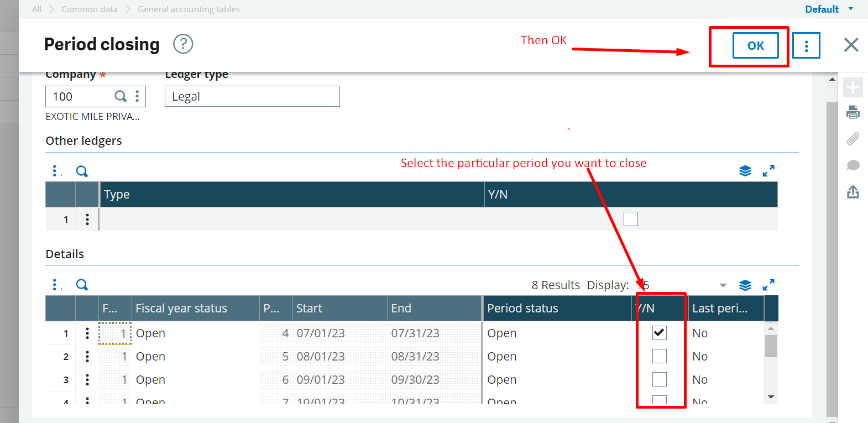Open the Display results count dropdown

(x=723, y=285)
